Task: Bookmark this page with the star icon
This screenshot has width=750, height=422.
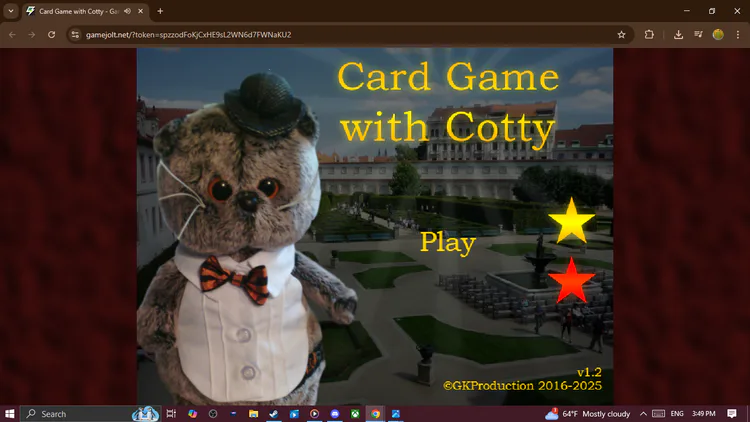Action: pos(621,34)
